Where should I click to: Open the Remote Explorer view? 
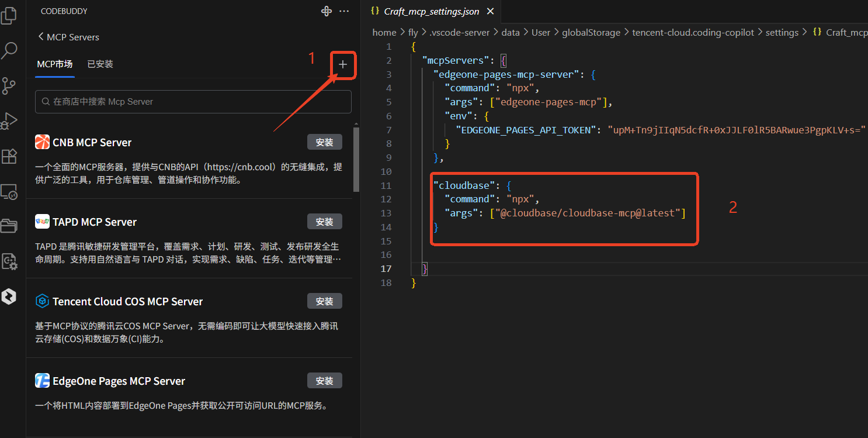[x=9, y=191]
